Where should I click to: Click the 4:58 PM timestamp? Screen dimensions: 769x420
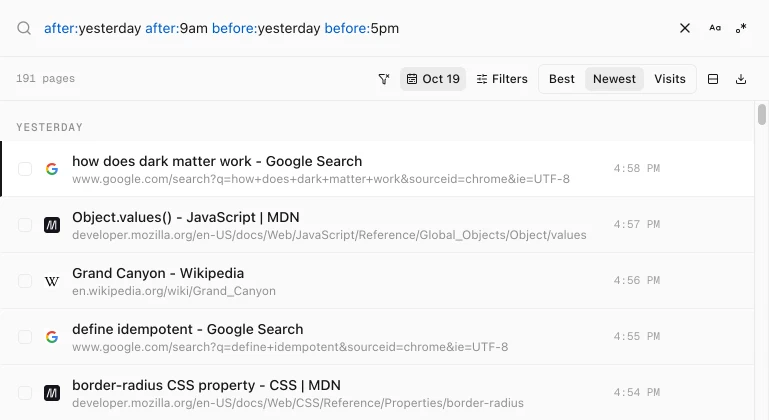pyautogui.click(x=637, y=168)
